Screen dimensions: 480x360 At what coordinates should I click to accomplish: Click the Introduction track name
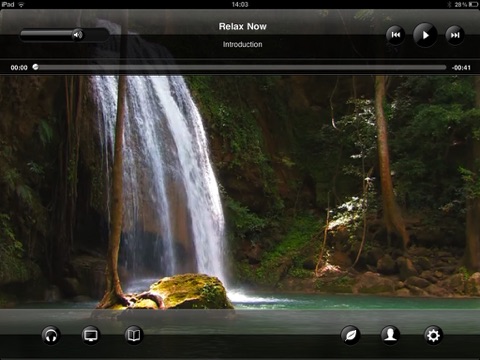pyautogui.click(x=243, y=44)
